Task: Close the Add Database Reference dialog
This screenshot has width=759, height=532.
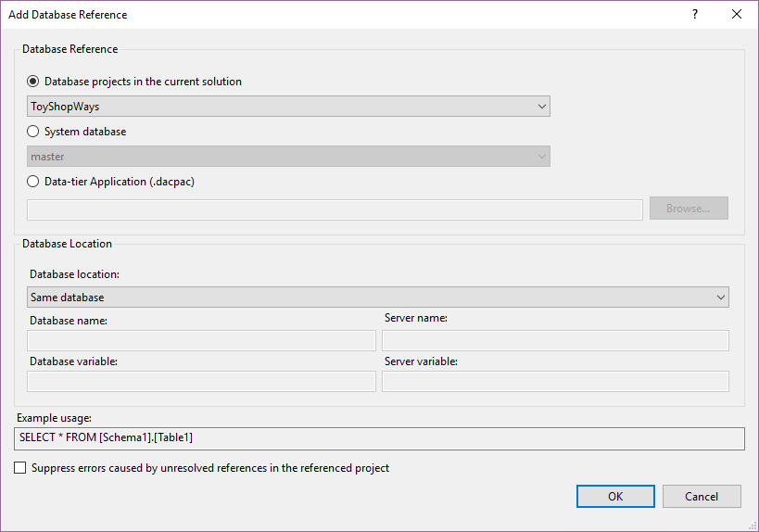Action: click(737, 15)
